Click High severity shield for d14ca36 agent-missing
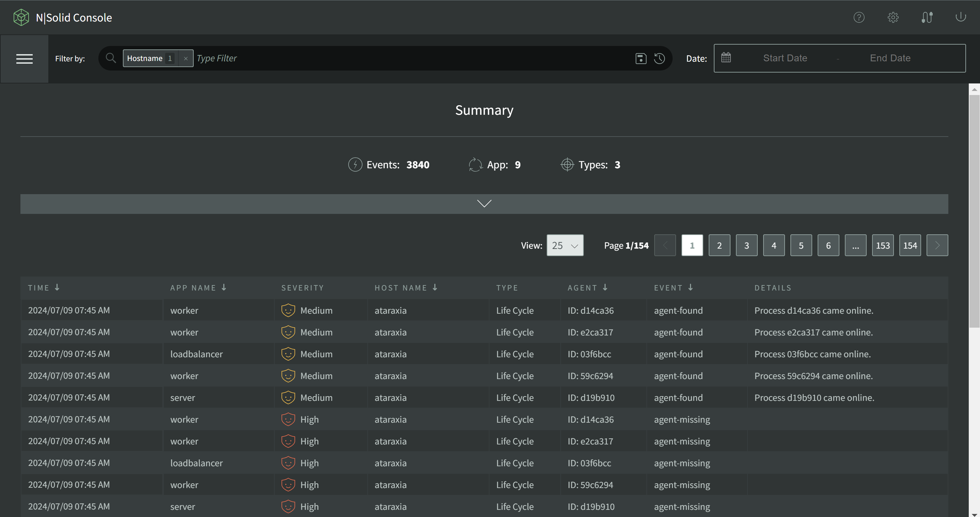 pos(288,419)
